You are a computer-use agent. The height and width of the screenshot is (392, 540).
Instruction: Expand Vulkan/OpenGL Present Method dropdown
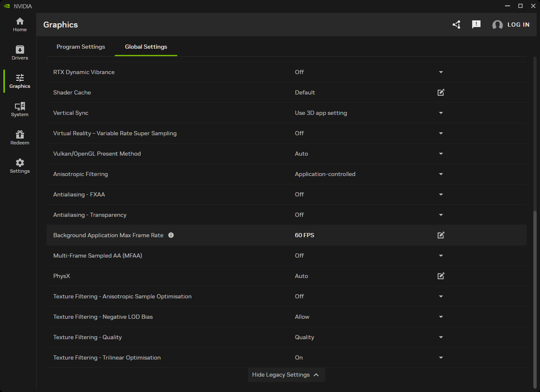[441, 154]
